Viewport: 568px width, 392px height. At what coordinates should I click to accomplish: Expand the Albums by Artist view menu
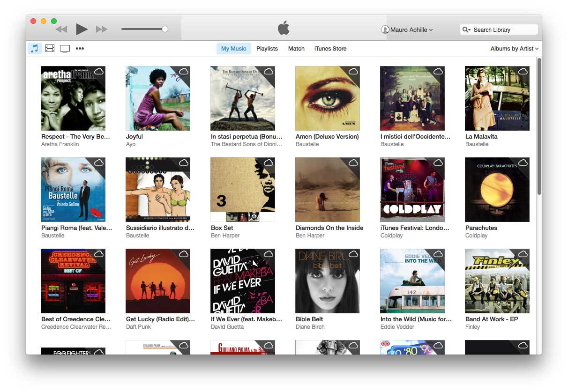(x=514, y=48)
